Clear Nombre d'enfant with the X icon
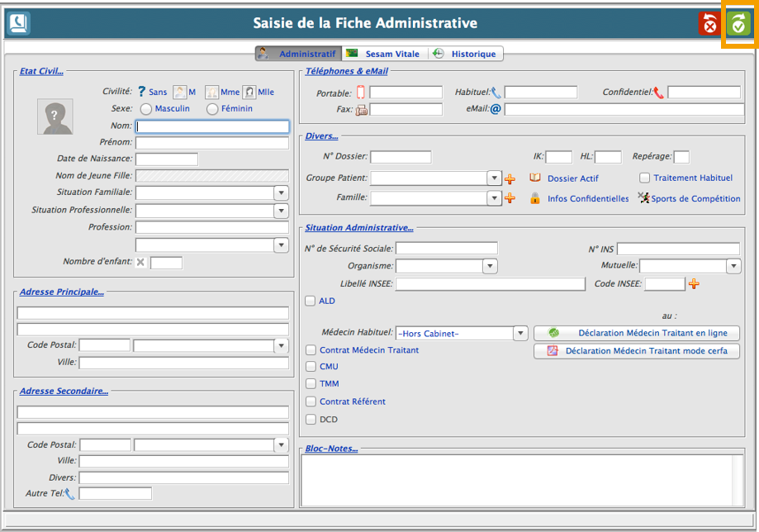This screenshot has width=759, height=532. click(140, 262)
